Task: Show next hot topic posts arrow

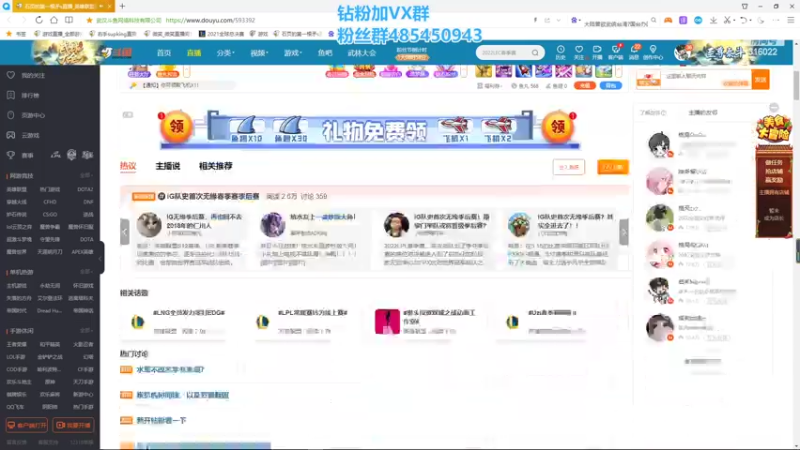Action: (623, 232)
